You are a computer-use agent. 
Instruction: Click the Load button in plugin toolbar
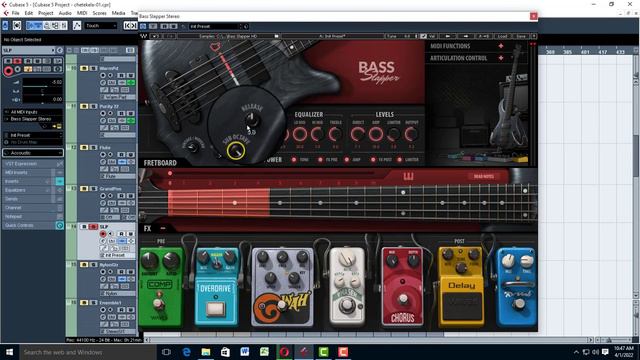point(503,36)
